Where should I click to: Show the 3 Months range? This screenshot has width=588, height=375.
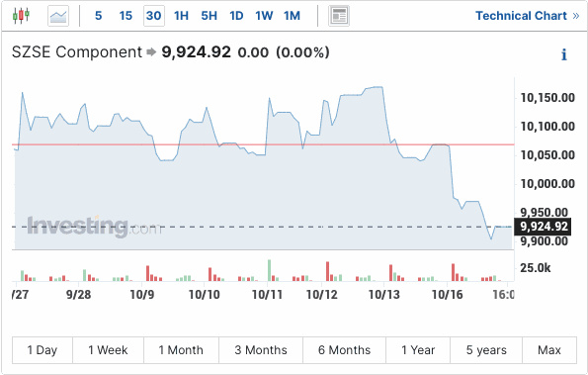[x=261, y=350]
